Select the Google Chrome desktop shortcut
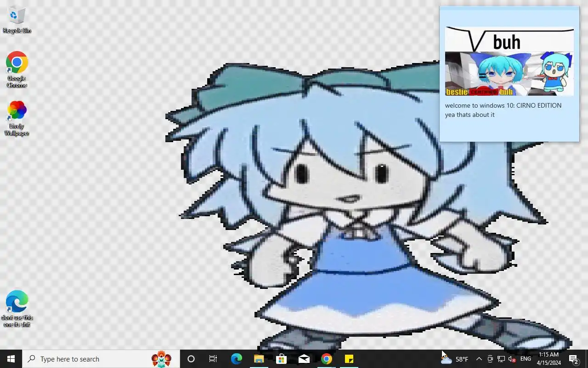588x368 pixels. pyautogui.click(x=17, y=69)
